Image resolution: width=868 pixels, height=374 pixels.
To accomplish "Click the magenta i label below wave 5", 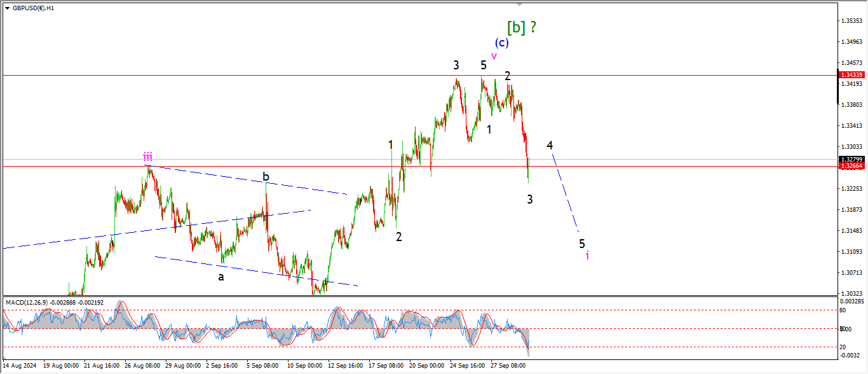I will tap(587, 255).
